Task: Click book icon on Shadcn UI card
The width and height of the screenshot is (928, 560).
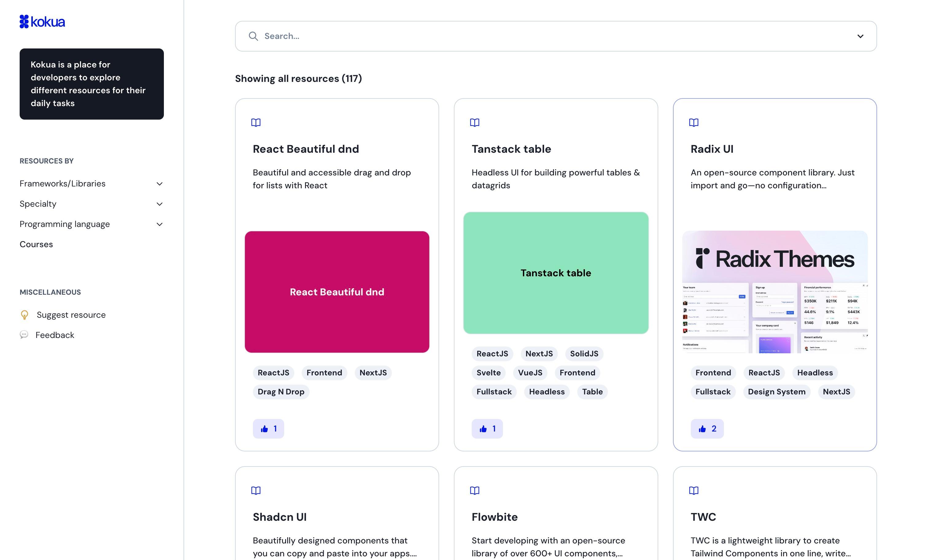Action: [x=256, y=490]
